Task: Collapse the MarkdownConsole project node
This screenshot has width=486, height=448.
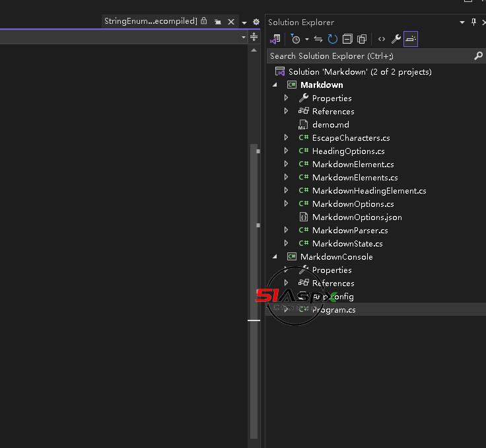Action: tap(275, 256)
